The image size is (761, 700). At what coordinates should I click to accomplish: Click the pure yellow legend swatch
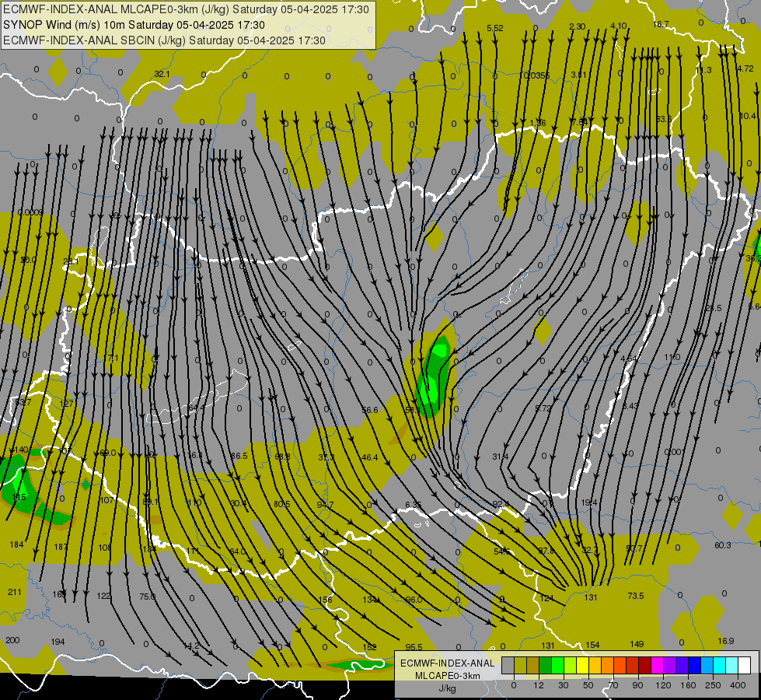point(582,665)
